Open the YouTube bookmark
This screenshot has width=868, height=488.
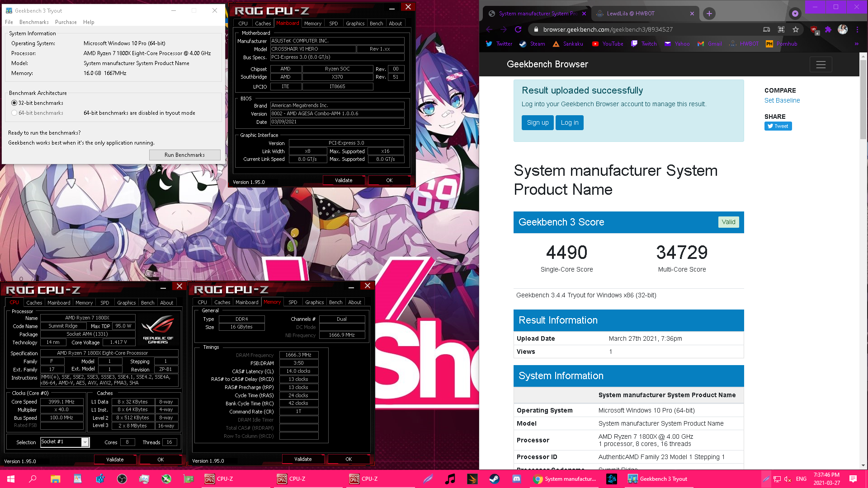[608, 44]
